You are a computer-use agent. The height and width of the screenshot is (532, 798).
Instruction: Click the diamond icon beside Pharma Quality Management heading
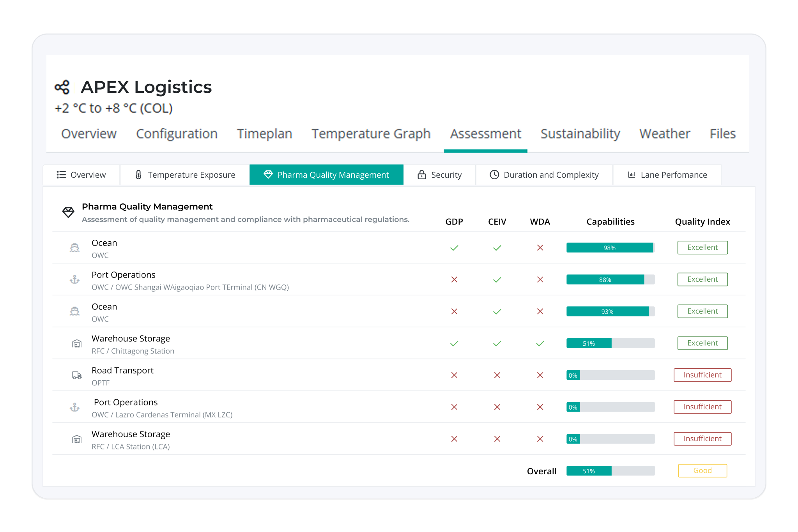pos(68,212)
